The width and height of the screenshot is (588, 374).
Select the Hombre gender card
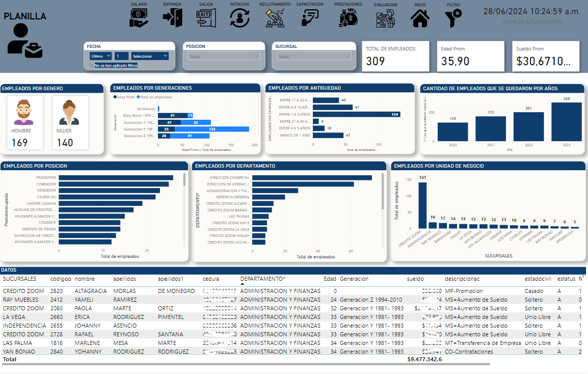tap(21, 123)
